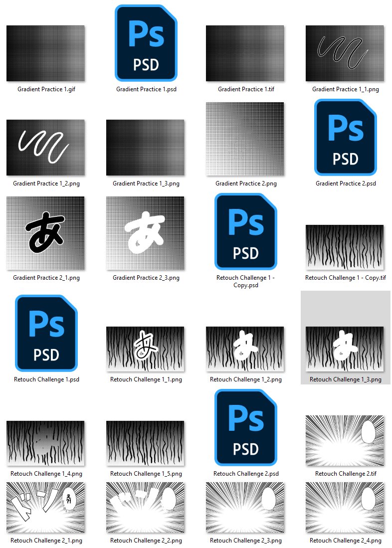The width and height of the screenshot is (392, 548).
Task: Click the label 'Retouch Challenge 1_4.png'
Action: click(46, 474)
